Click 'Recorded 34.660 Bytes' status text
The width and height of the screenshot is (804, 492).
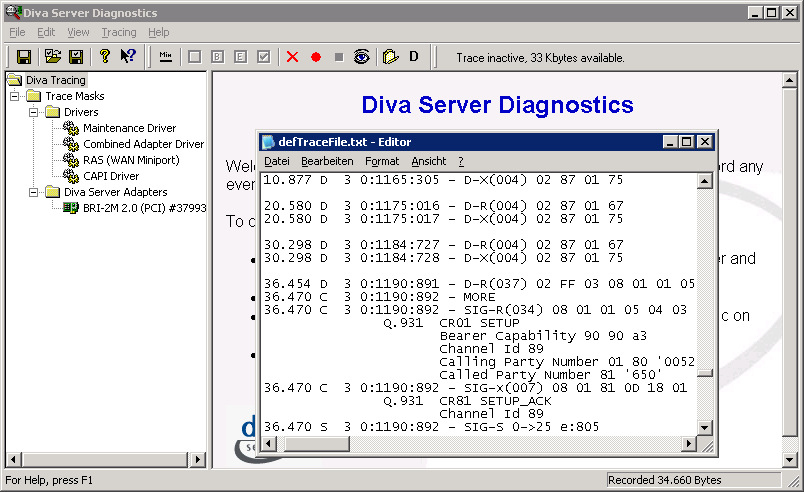665,480
